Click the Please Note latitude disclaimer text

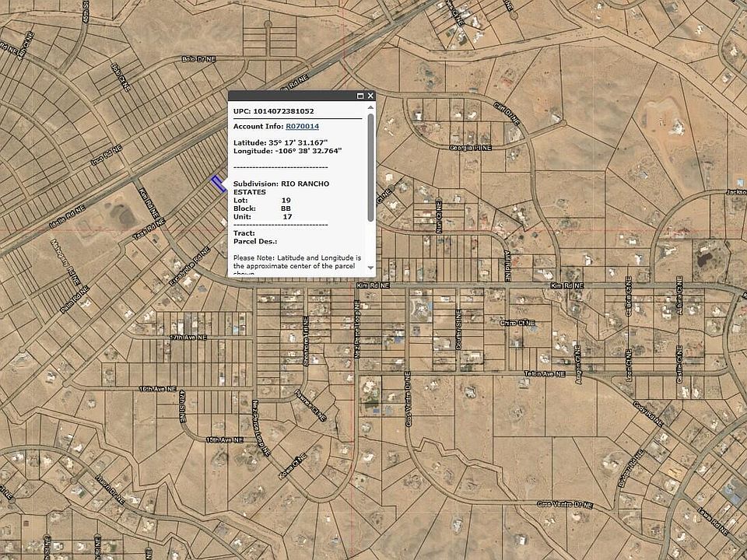(x=296, y=265)
